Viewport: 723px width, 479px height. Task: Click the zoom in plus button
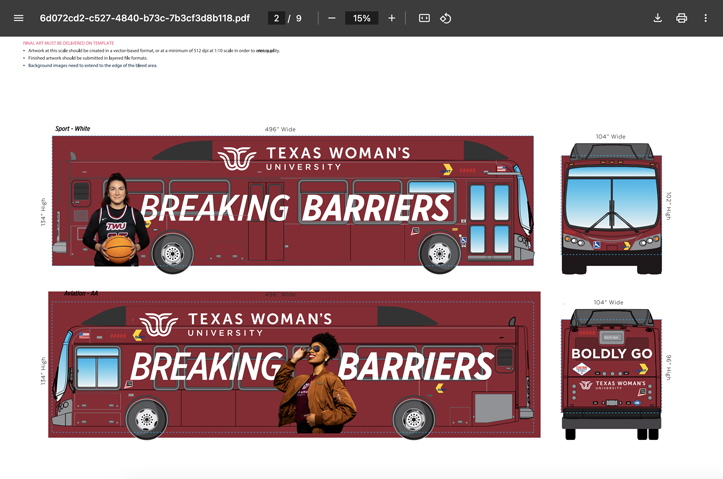(x=391, y=18)
